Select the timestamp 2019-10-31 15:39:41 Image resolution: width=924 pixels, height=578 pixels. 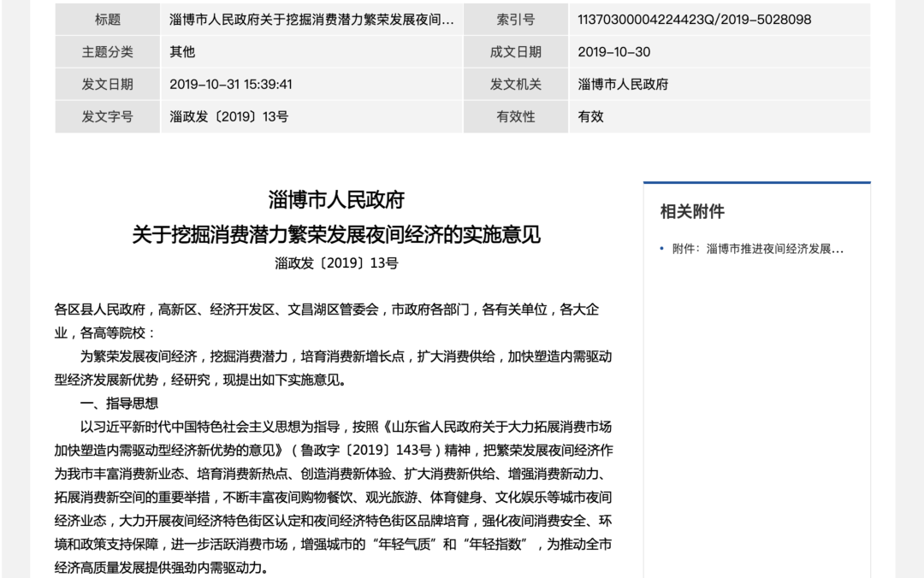pos(230,85)
